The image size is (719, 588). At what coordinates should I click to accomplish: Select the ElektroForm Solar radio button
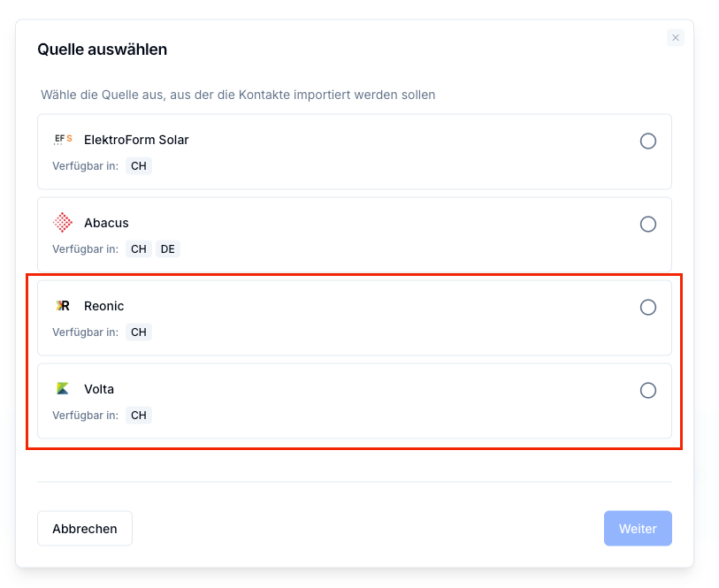coord(648,141)
